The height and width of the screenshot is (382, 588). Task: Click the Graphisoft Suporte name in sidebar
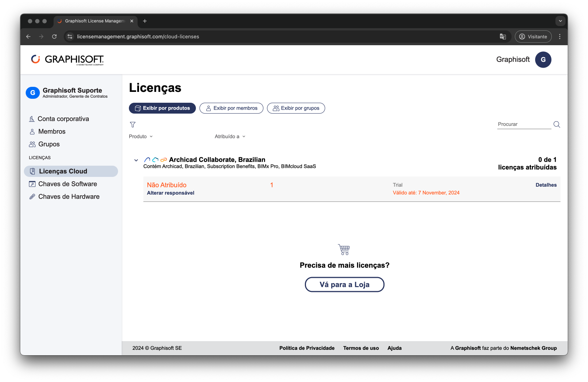pos(72,90)
